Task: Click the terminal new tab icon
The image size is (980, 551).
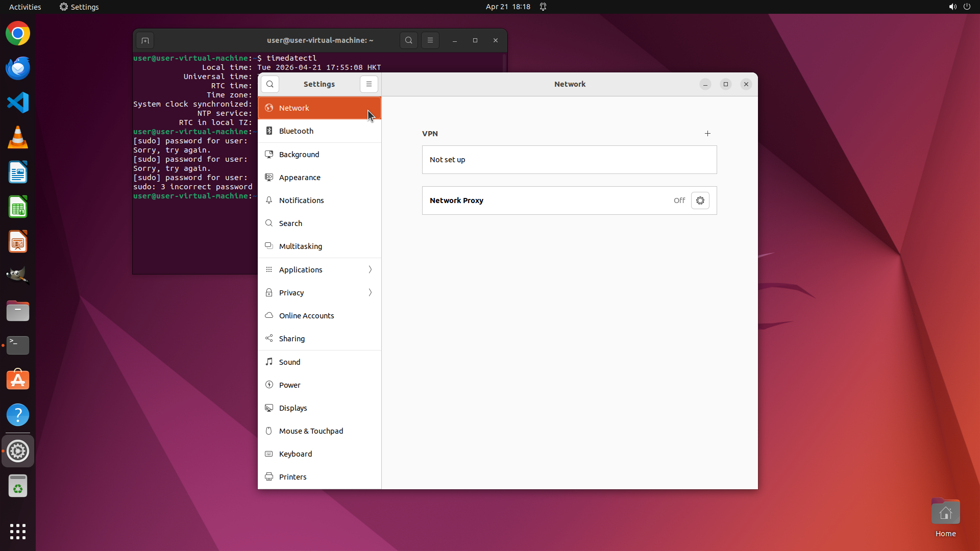Action: pos(145,40)
